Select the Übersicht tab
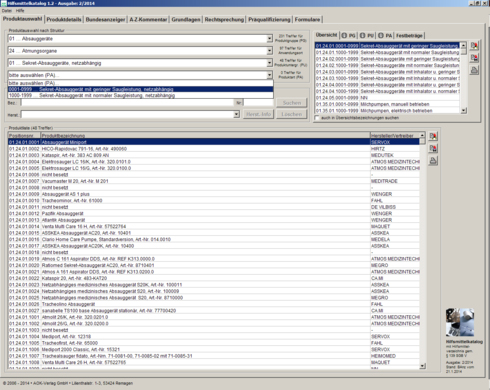Image resolution: width=490 pixels, height=390 pixels. (327, 35)
